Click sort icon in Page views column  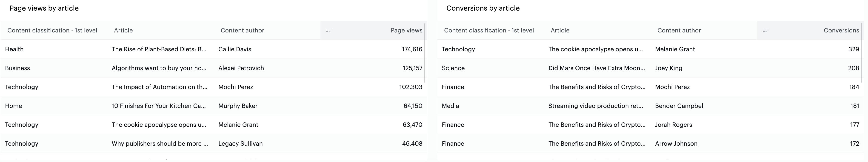click(x=329, y=30)
